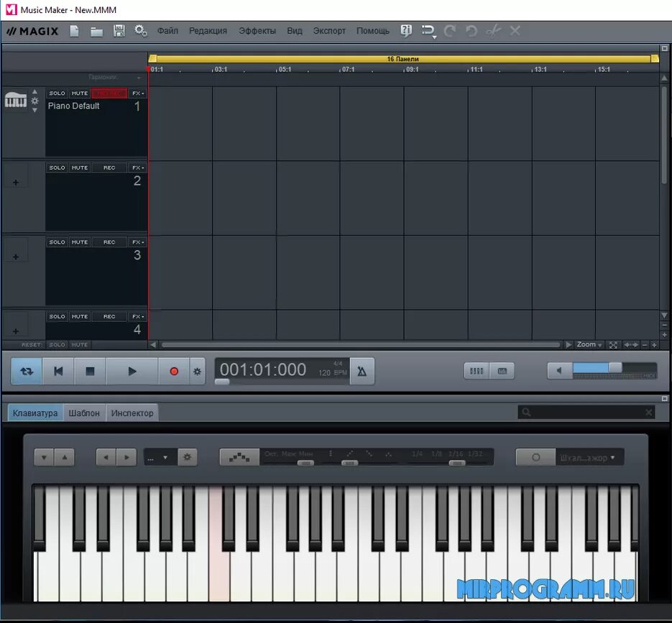
Task: Click the search field in the lower panel
Action: [586, 412]
